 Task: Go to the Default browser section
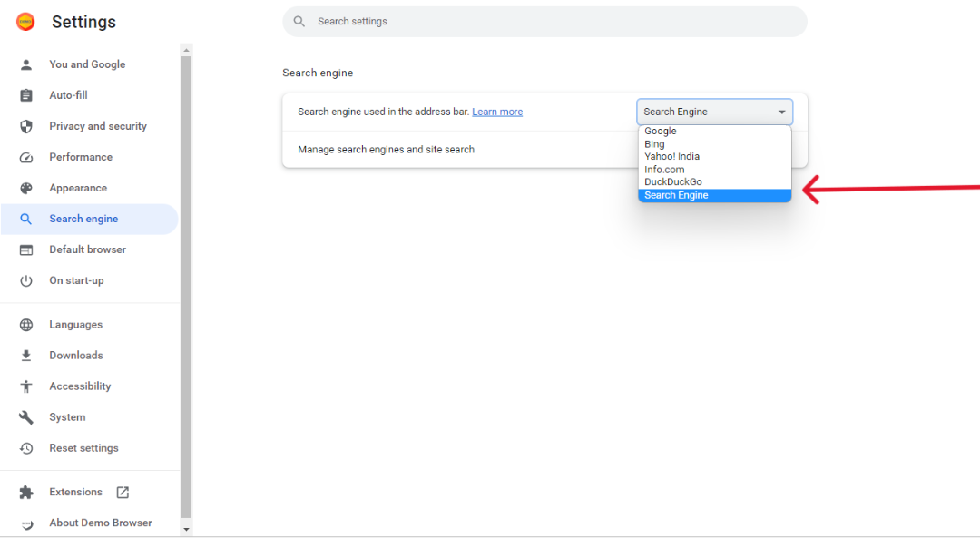tap(89, 249)
